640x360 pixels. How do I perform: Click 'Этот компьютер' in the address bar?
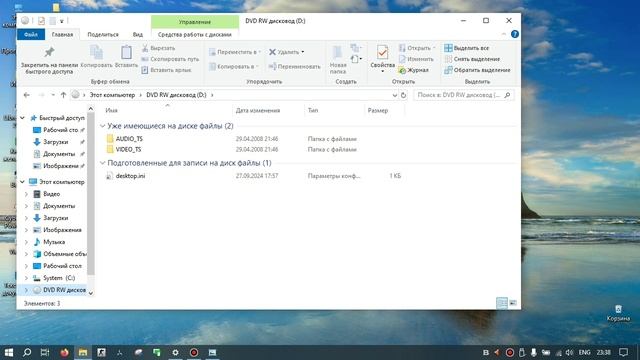[x=112, y=95]
